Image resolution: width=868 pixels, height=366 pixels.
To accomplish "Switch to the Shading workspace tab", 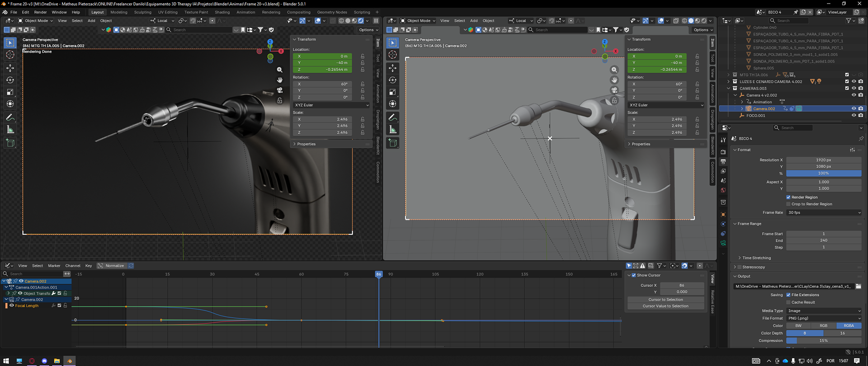I will point(222,12).
